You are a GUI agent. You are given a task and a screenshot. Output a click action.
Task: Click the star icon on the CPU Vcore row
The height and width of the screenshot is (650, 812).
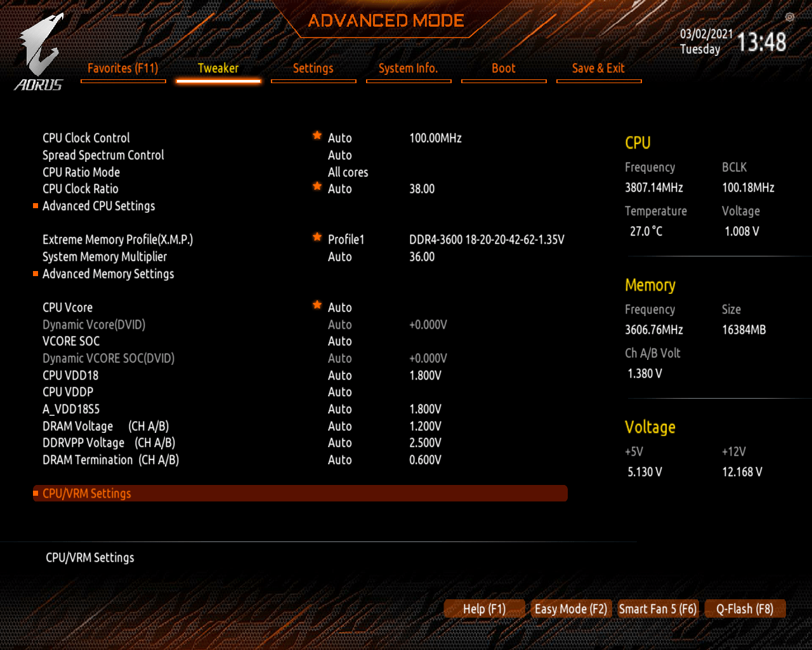click(317, 305)
